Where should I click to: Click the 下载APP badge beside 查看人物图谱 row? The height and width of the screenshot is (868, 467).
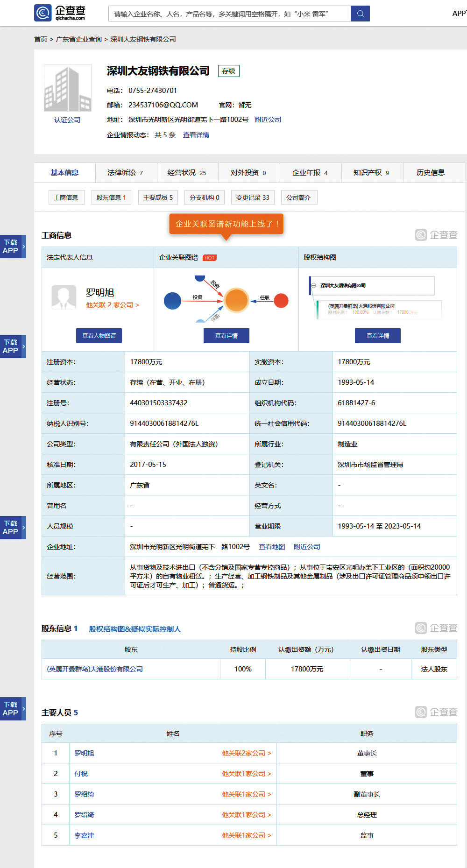click(13, 346)
